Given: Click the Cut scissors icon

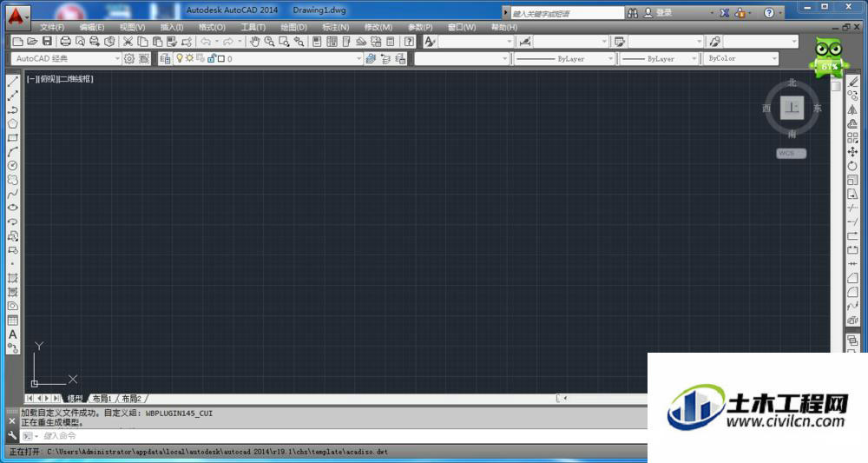Looking at the screenshot, I should pyautogui.click(x=128, y=42).
